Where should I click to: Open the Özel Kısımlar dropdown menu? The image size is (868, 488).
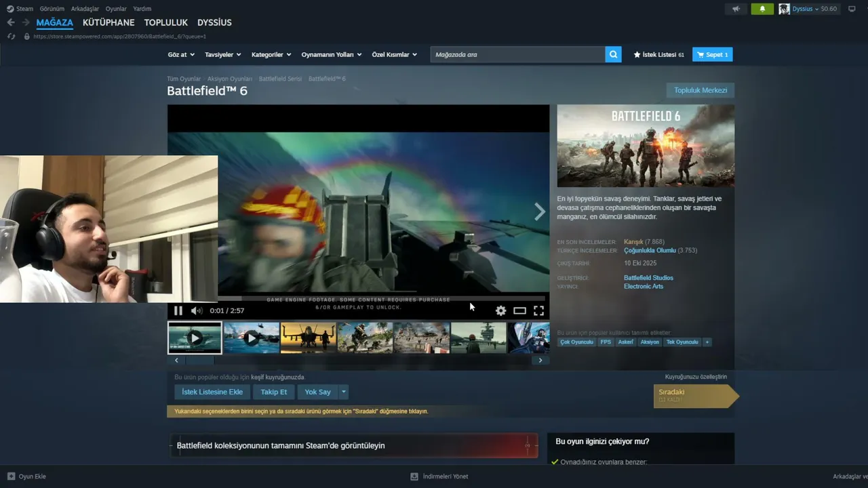click(x=394, y=55)
